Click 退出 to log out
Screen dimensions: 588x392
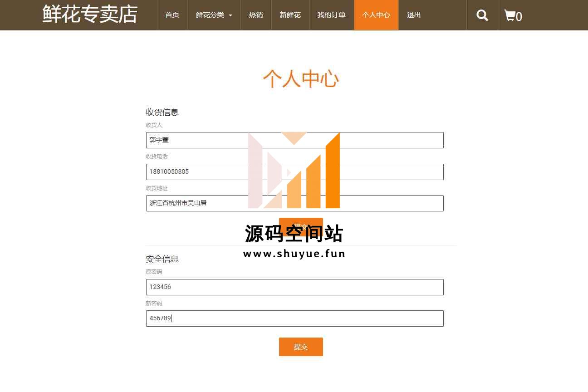tap(414, 15)
